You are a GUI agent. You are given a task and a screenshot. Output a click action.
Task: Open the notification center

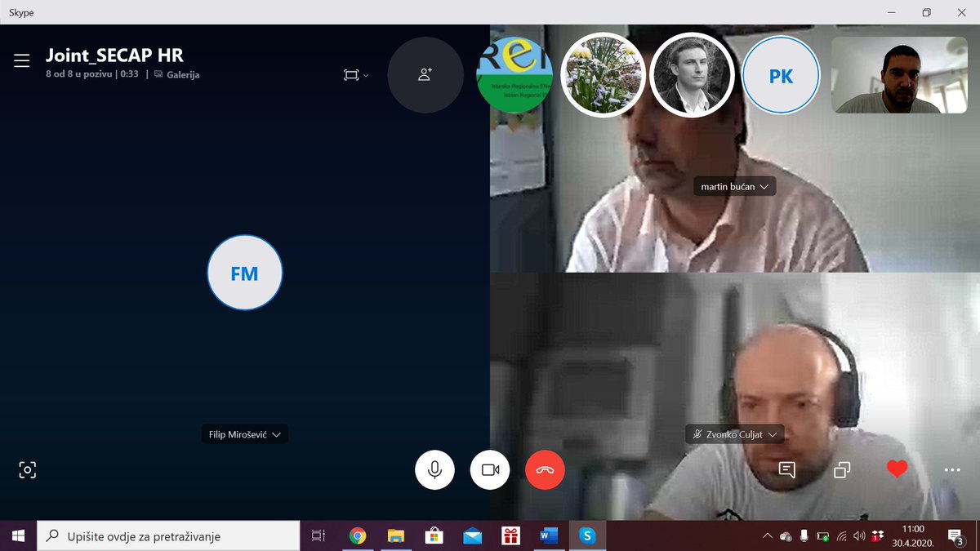(955, 536)
